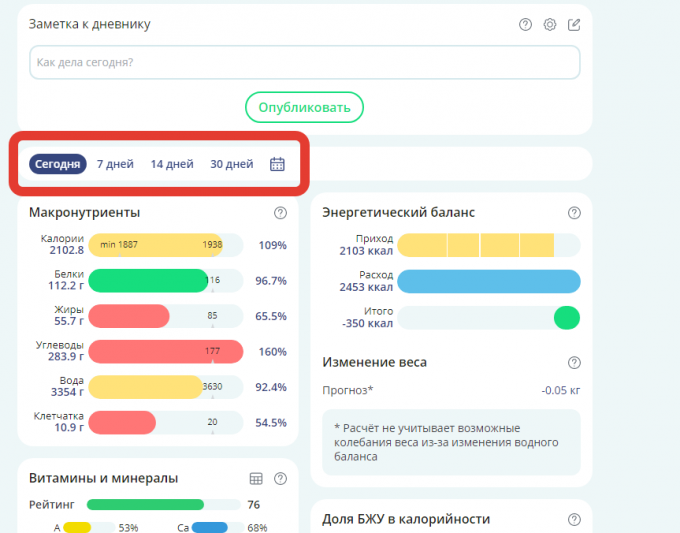
Task: Switch vitamins panel to table view
Action: 256,479
